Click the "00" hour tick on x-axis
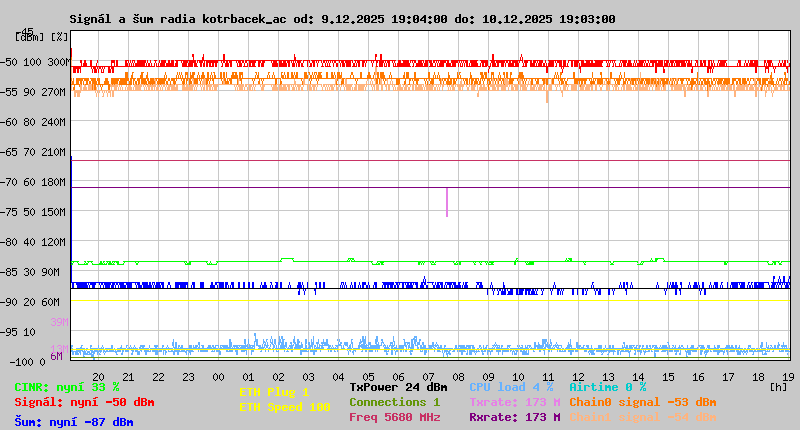The width and height of the screenshot is (800, 430). click(218, 377)
